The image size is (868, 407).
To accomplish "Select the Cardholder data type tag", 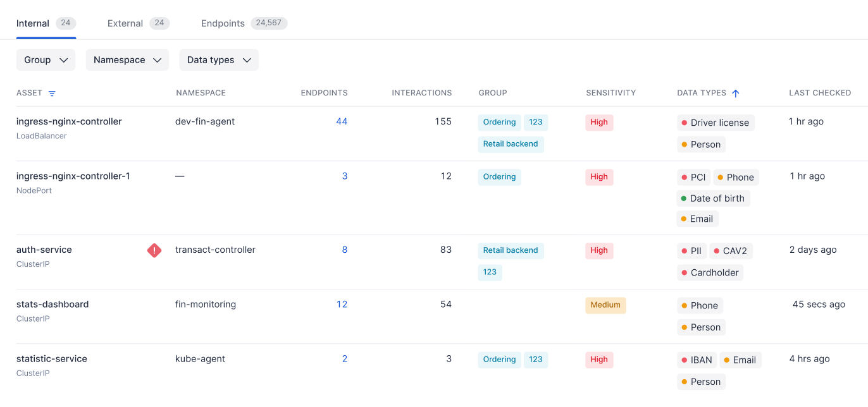I will (710, 272).
